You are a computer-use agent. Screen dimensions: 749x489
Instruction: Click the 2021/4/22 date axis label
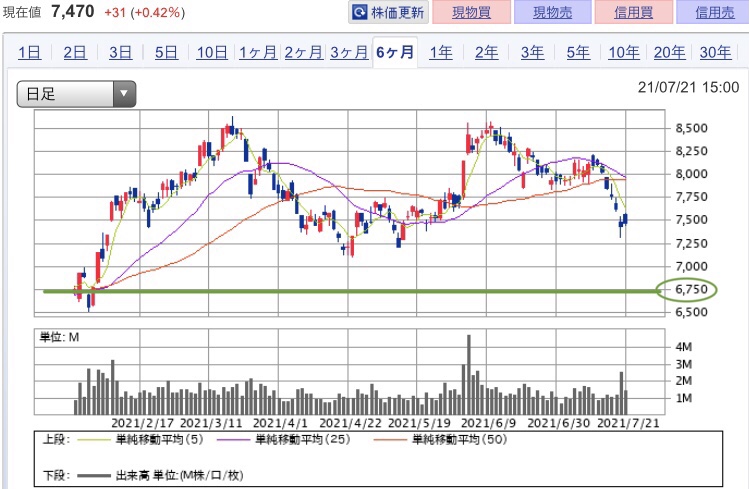(350, 423)
